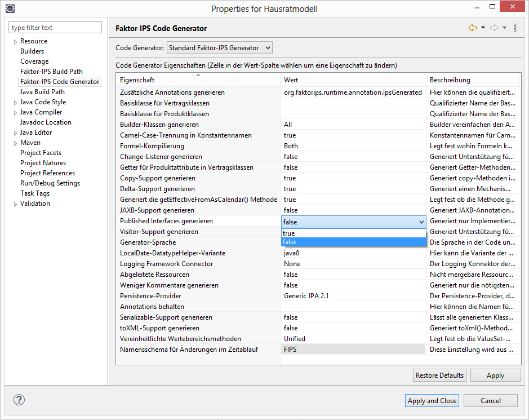
Task: Click the forward navigation arrow icon
Action: point(494,28)
